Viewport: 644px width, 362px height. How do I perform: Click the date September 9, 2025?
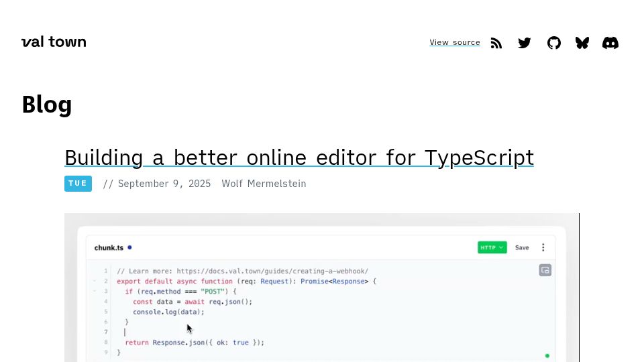coord(164,184)
